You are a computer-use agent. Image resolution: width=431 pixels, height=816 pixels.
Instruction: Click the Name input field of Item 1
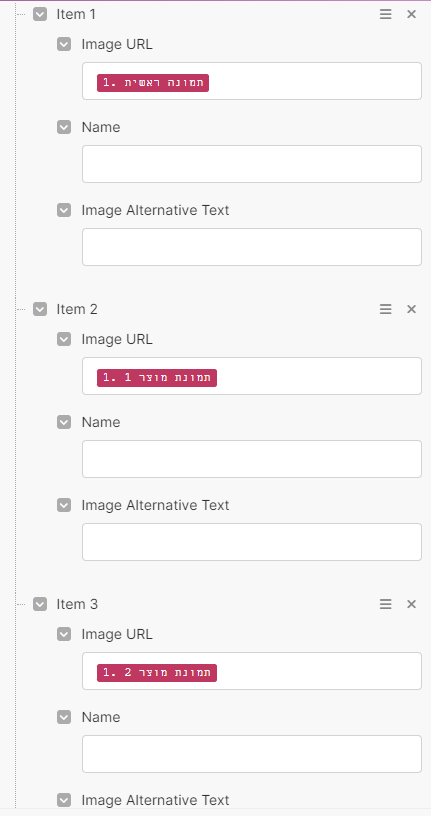click(x=252, y=164)
